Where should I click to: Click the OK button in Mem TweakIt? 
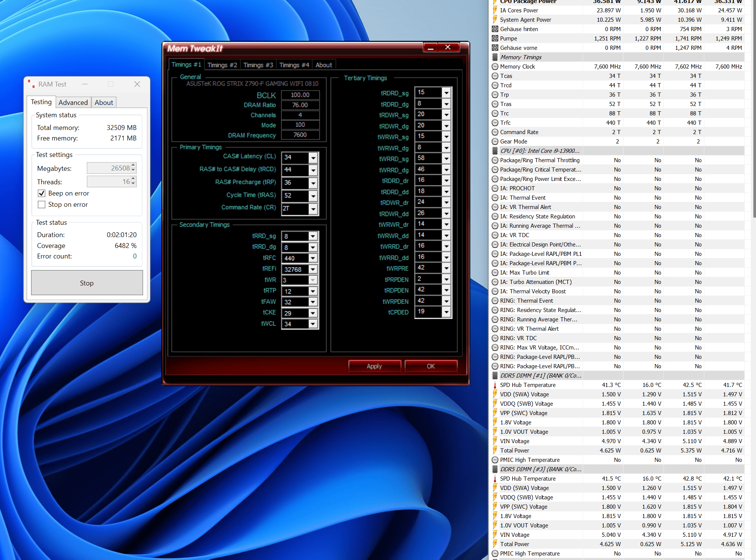click(431, 366)
